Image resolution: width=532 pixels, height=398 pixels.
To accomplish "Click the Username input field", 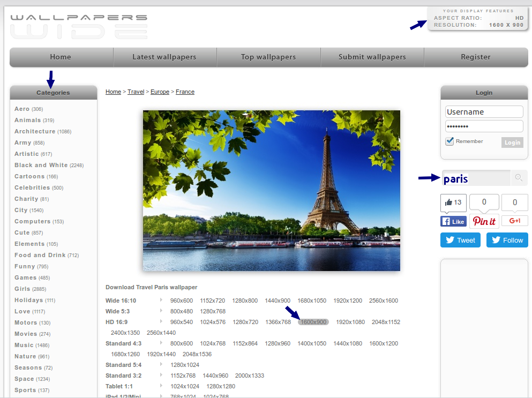I will pos(484,112).
